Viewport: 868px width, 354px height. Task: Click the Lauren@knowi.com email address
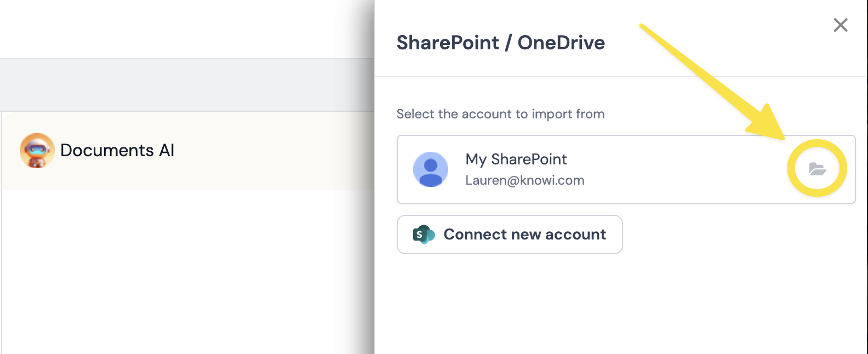524,181
